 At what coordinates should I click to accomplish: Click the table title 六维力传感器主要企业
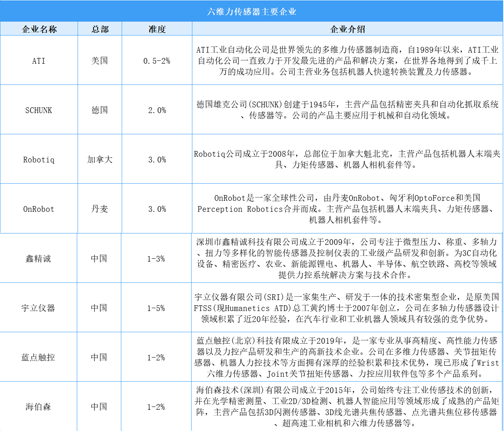tap(252, 11)
